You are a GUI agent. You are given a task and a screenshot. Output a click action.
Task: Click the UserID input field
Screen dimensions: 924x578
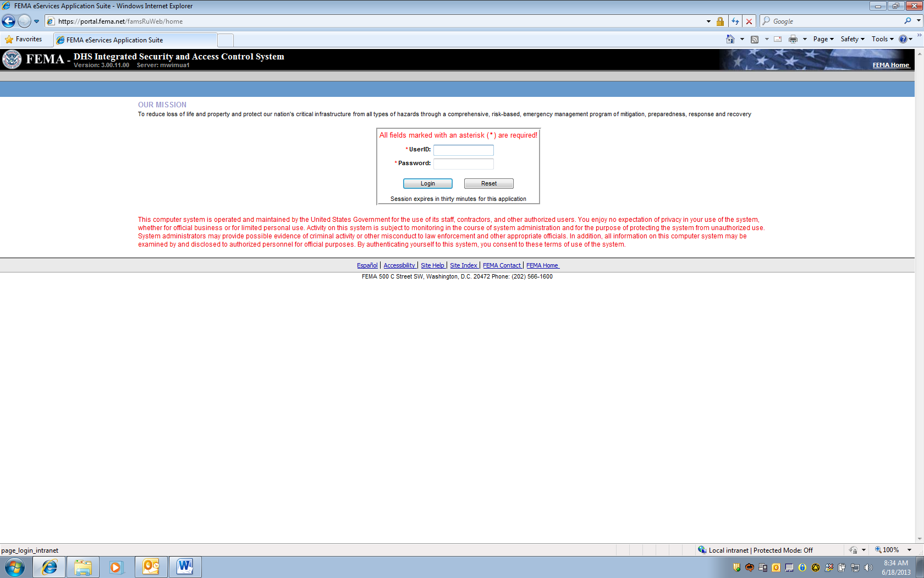(x=464, y=150)
